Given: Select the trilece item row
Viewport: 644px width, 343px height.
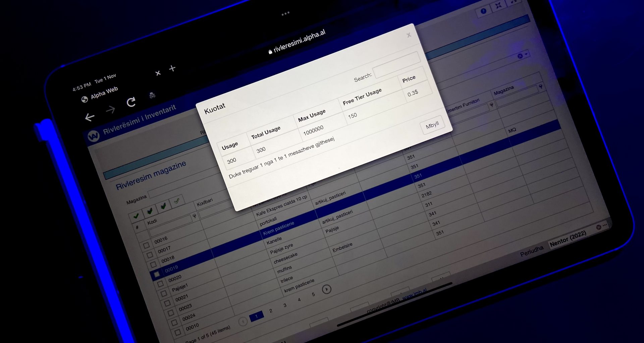Looking at the screenshot, I should (x=287, y=279).
